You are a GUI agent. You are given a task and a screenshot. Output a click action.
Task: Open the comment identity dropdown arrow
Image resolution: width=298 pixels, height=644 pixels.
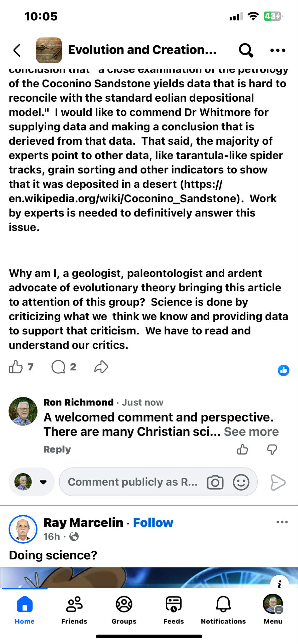coord(43,482)
